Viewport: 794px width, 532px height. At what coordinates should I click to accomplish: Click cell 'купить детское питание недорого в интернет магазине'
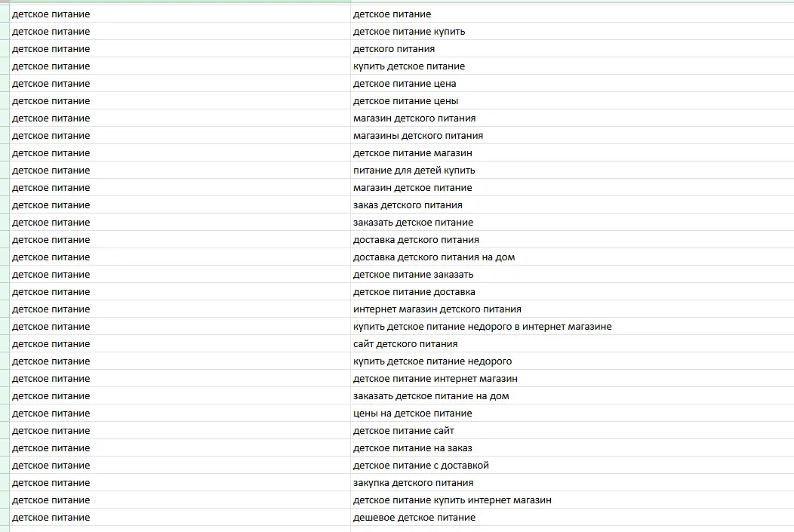pyautogui.click(x=482, y=327)
